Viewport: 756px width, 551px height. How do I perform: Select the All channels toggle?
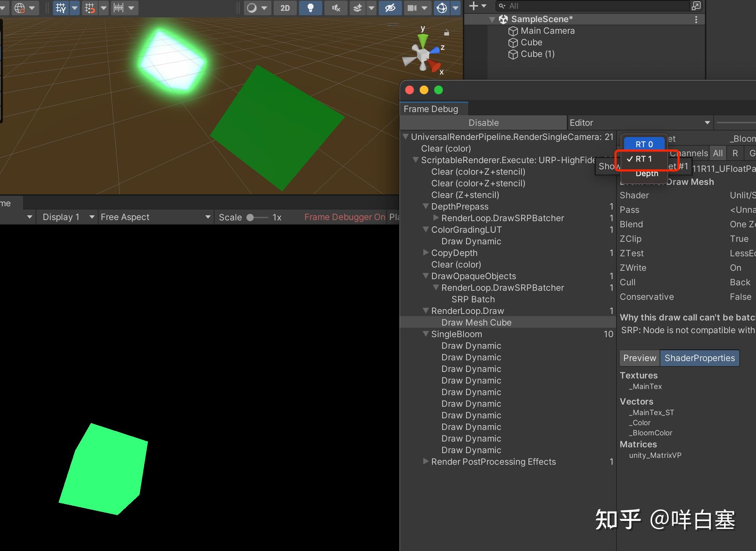[718, 153]
